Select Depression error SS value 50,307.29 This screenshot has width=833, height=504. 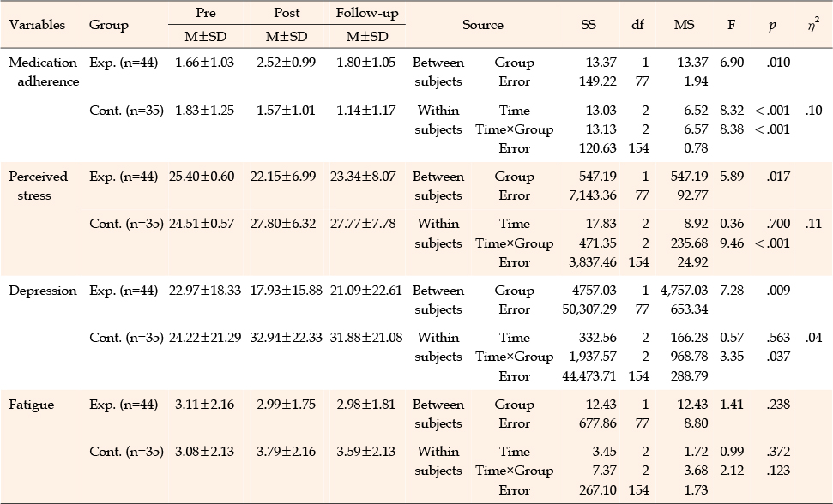coord(589,309)
